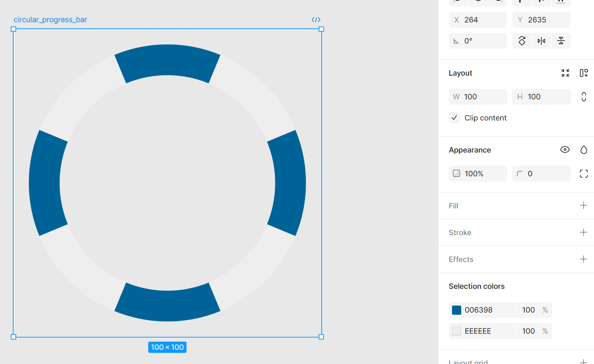Click the add auto layout icon

[x=584, y=73]
